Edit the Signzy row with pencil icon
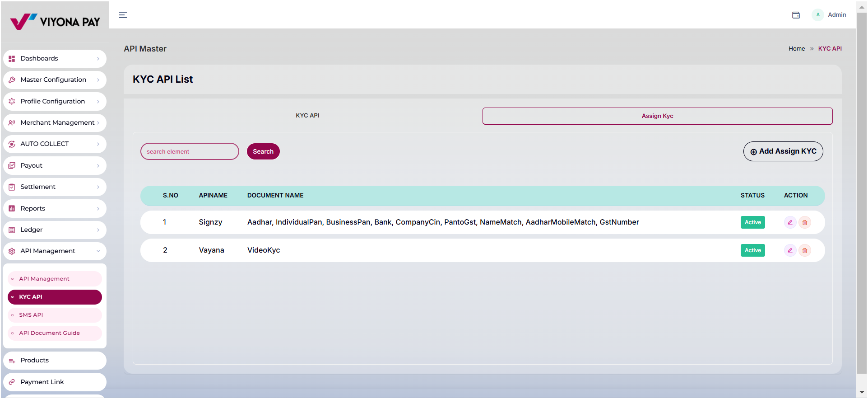Image resolution: width=868 pixels, height=399 pixels. point(790,222)
